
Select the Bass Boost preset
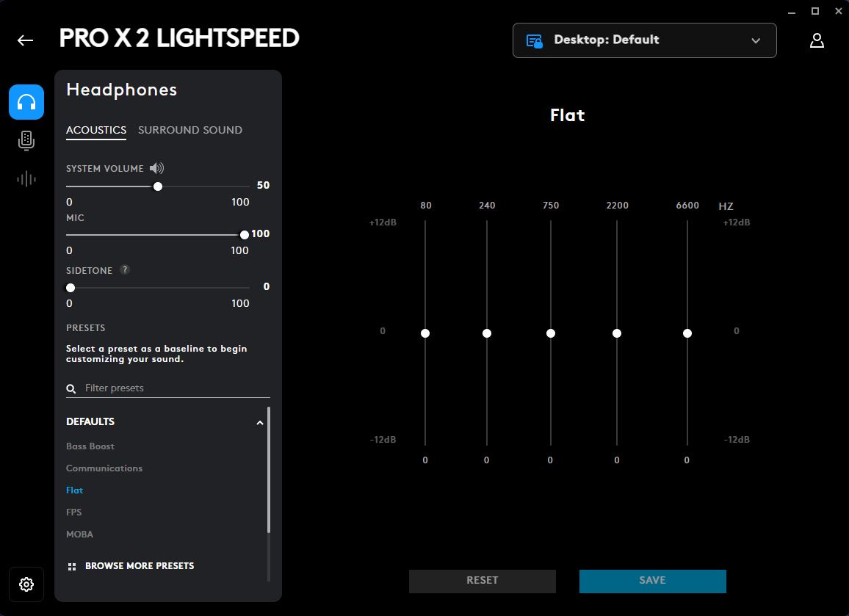(x=90, y=446)
